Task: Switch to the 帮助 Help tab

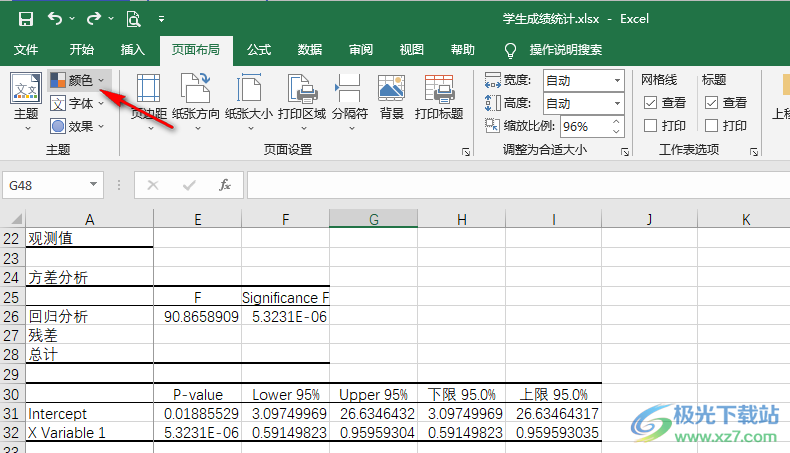Action: (463, 49)
